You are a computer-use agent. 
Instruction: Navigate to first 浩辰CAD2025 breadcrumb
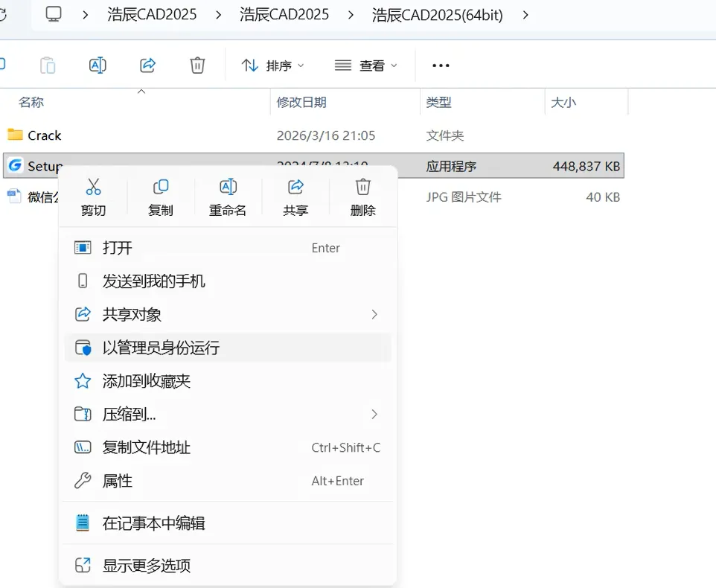pos(152,15)
